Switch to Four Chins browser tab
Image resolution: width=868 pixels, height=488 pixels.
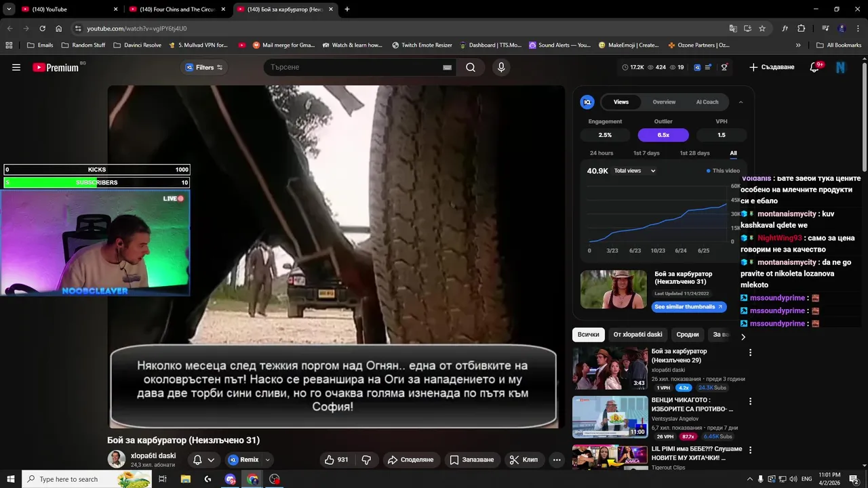[x=177, y=9]
